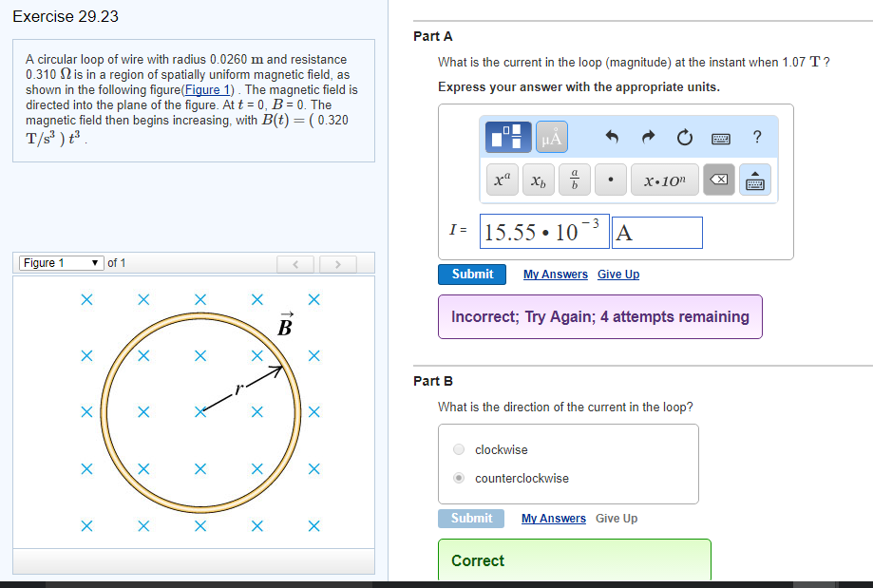Open the Figure 1 dropdown selector
The width and height of the screenshot is (873, 588).
tap(61, 263)
